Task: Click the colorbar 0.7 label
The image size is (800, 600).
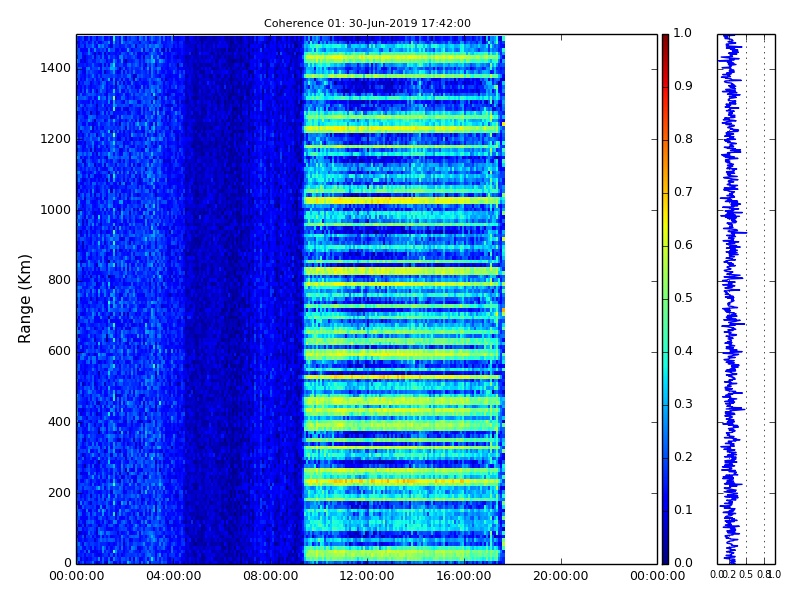Action: click(x=683, y=192)
